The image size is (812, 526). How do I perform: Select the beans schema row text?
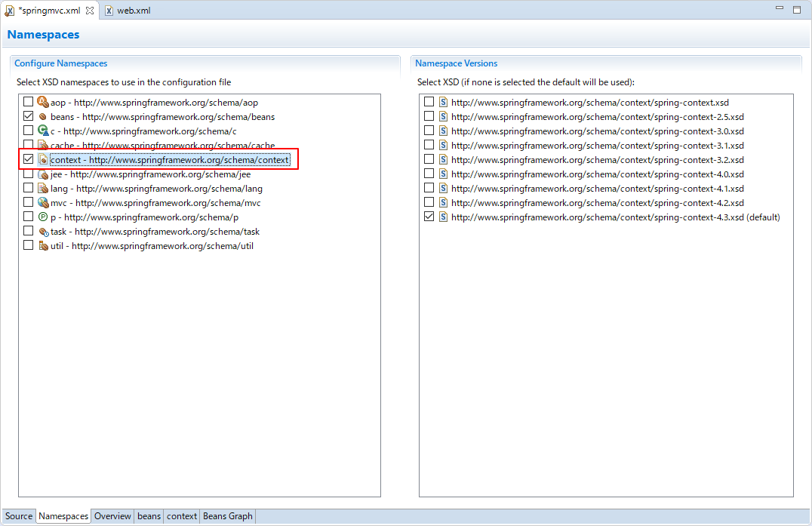162,117
